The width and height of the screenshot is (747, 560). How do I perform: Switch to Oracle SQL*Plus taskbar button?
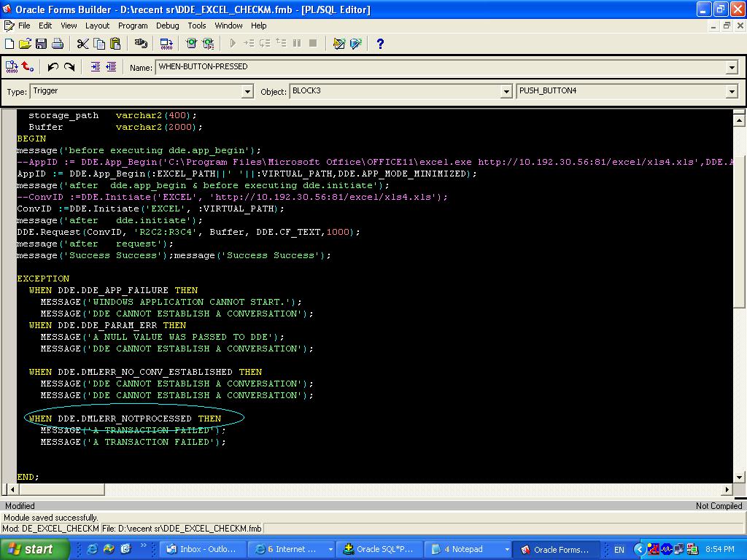click(379, 550)
